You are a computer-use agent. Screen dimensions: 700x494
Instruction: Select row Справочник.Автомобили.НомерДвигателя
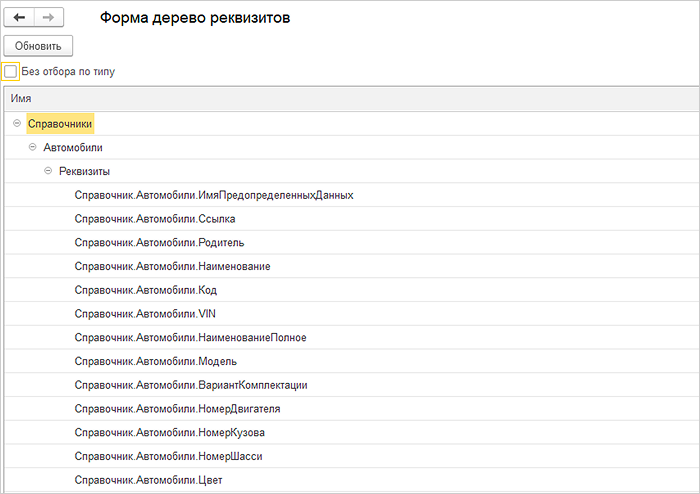coord(351,409)
